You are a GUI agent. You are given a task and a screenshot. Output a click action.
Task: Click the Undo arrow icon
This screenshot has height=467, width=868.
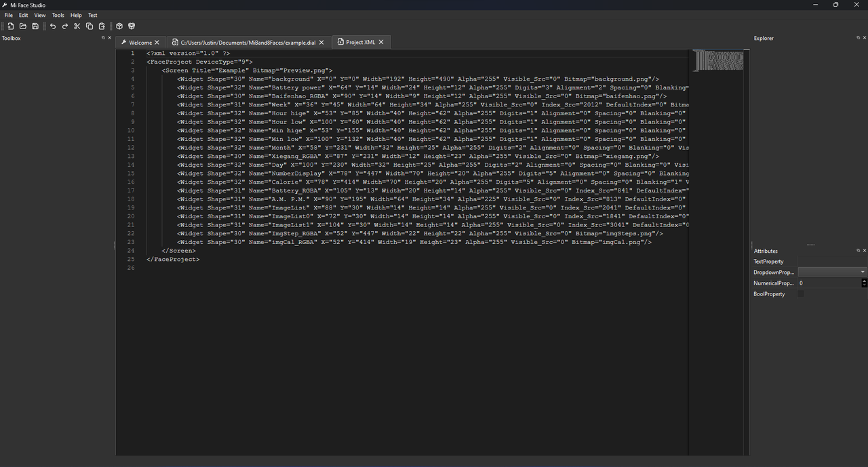pos(53,26)
